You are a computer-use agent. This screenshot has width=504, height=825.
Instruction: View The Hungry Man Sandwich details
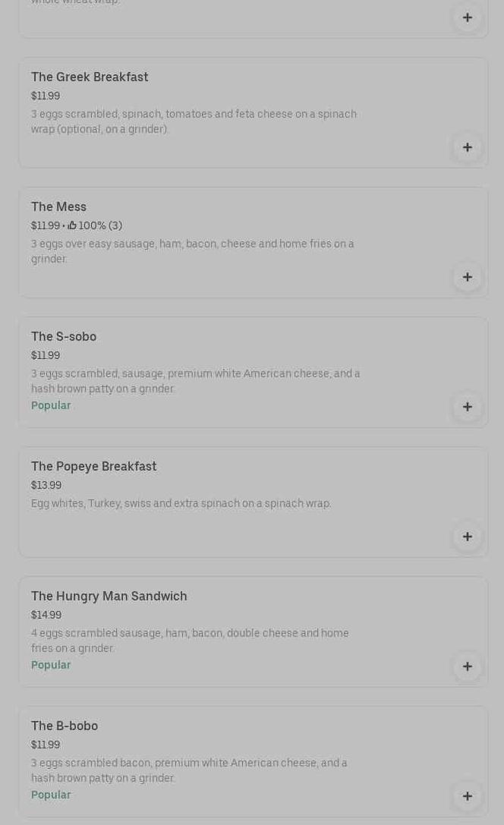coord(109,597)
